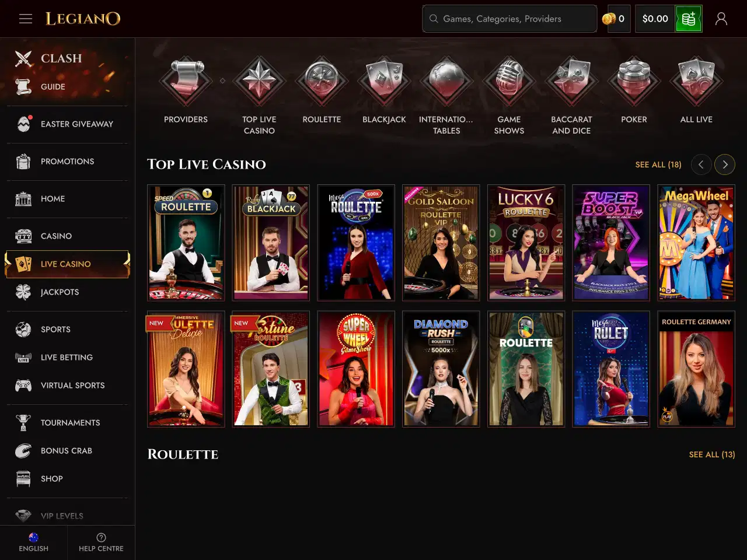This screenshot has width=747, height=560.
Task: Select Live Casino in the sidebar
Action: 67,264
